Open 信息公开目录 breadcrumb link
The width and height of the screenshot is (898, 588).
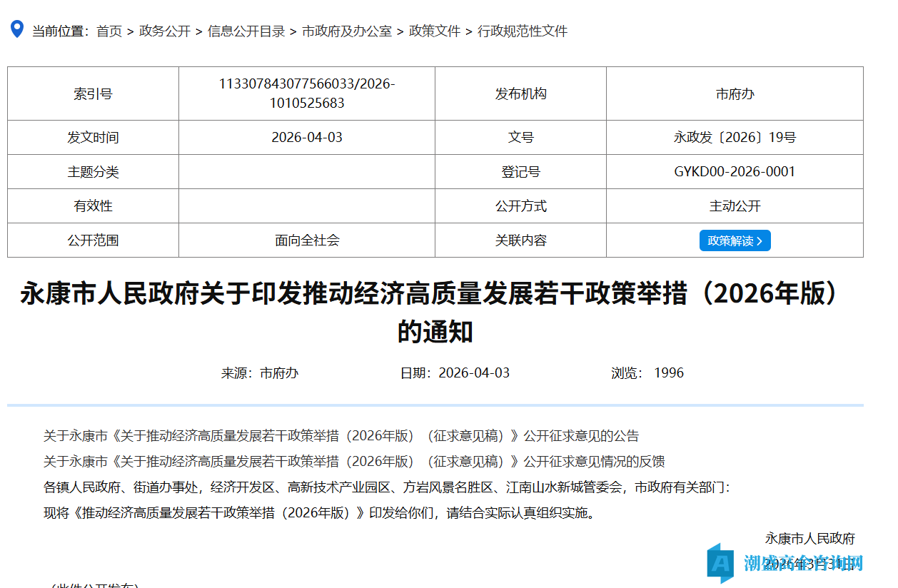coord(246,31)
